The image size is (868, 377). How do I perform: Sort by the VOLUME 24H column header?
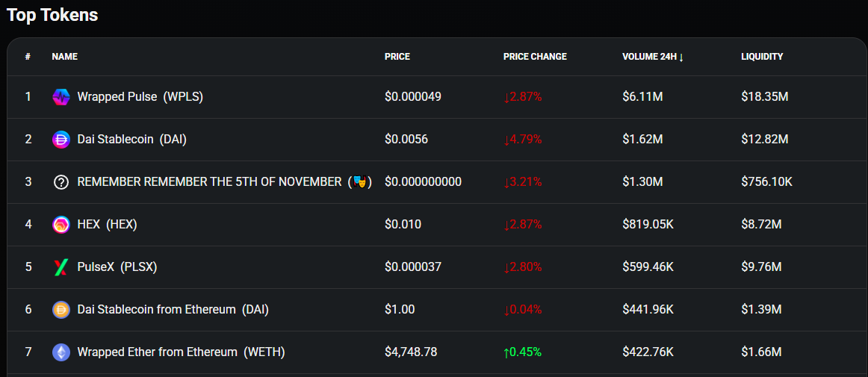(x=653, y=57)
